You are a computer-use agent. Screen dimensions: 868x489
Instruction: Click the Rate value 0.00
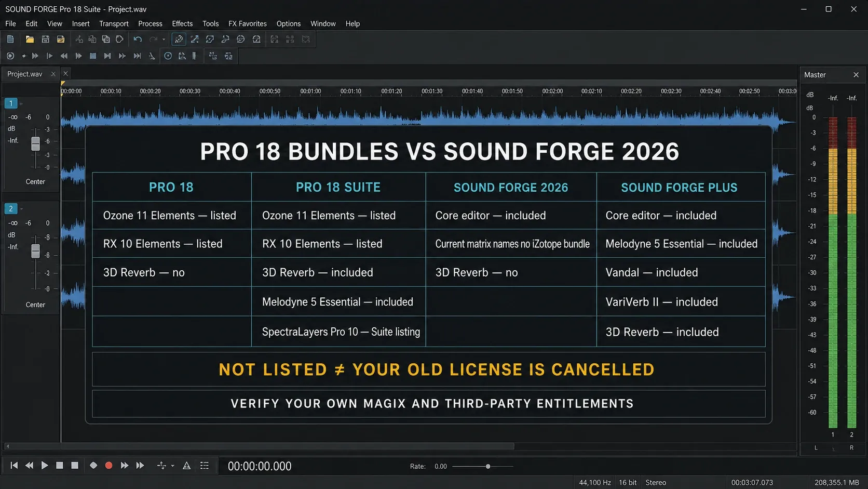(441, 466)
